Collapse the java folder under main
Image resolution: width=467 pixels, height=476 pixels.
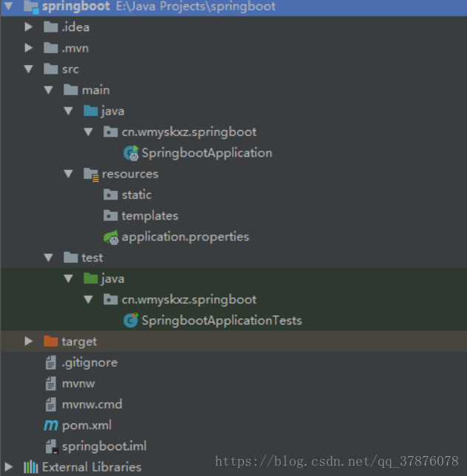[69, 111]
